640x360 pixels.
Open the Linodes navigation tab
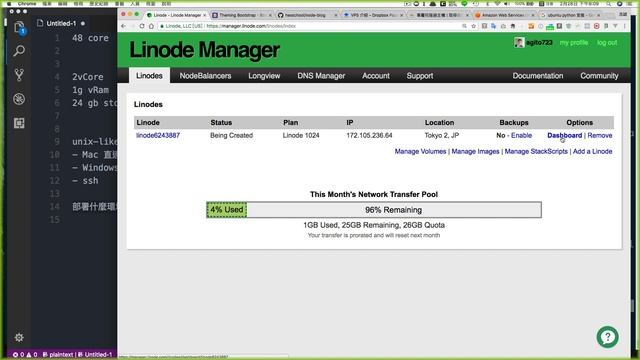click(149, 76)
